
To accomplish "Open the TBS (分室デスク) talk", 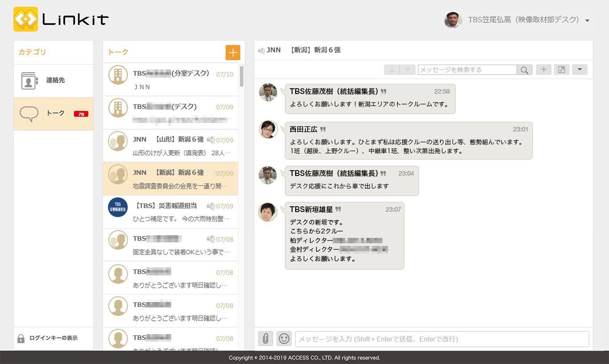I will pos(170,79).
